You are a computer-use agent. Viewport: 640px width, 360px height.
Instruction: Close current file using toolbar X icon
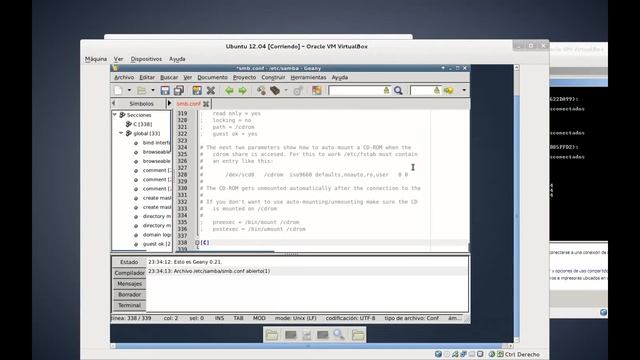pos(211,90)
